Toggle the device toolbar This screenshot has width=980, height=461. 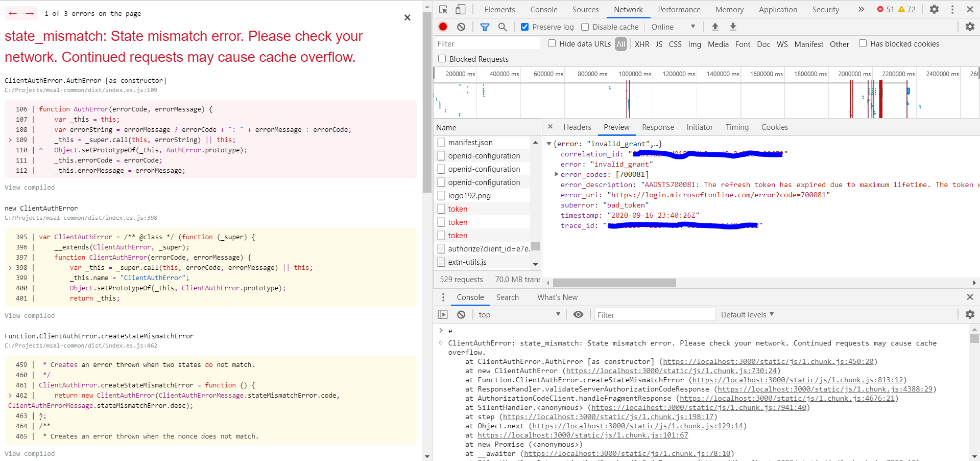click(x=461, y=9)
